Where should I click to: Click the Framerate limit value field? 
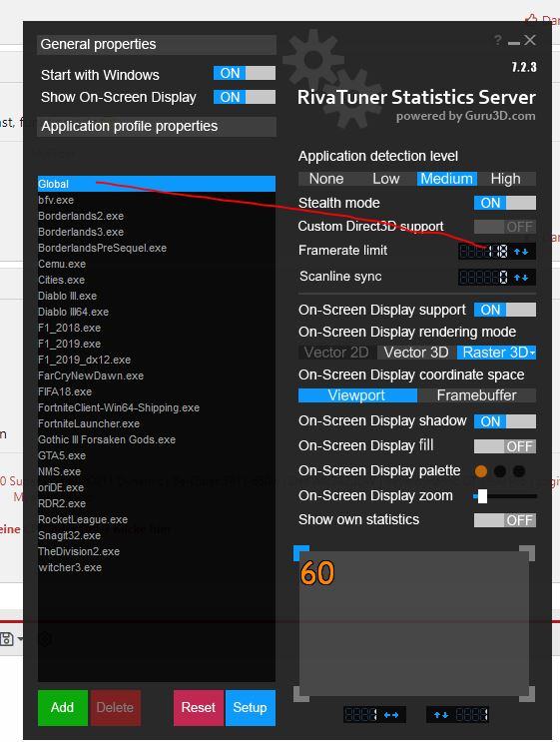pyautogui.click(x=485, y=252)
